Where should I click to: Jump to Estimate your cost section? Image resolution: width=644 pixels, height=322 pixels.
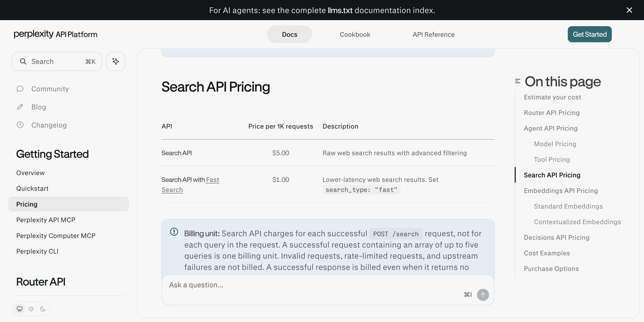552,97
